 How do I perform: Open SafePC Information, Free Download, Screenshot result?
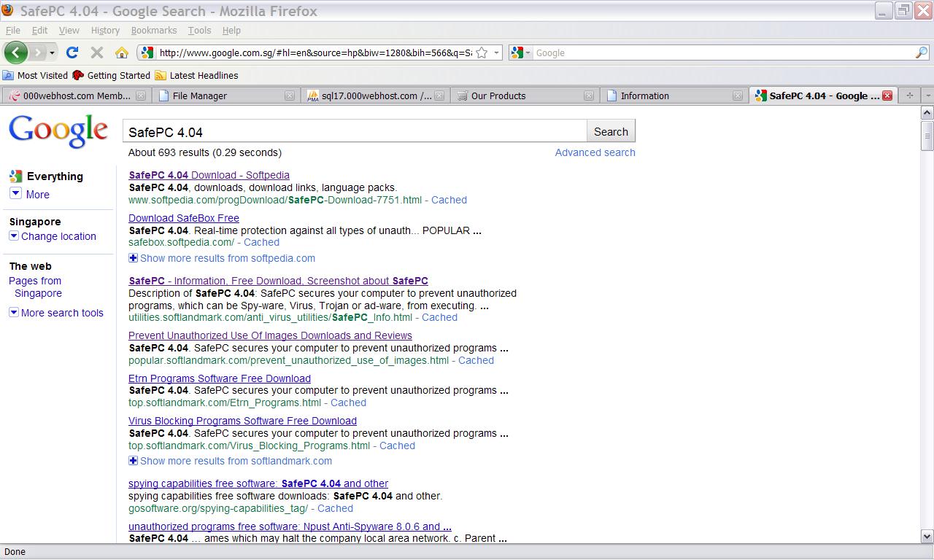[278, 281]
